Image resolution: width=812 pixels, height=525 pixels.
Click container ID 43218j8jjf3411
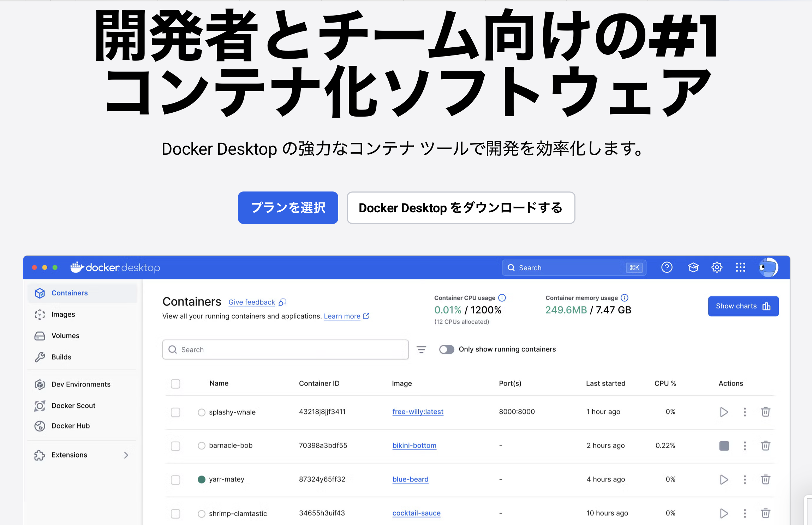pos(322,412)
